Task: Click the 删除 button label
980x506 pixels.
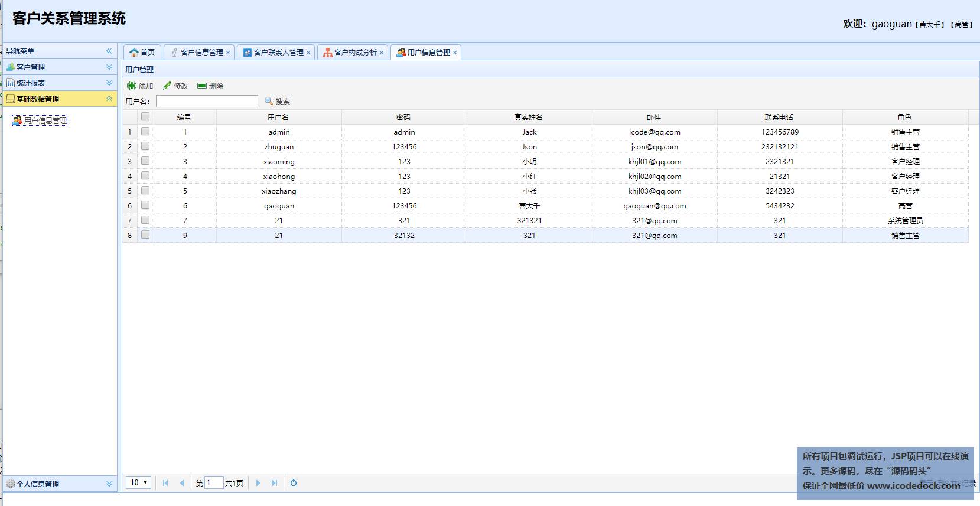Action: coord(216,86)
